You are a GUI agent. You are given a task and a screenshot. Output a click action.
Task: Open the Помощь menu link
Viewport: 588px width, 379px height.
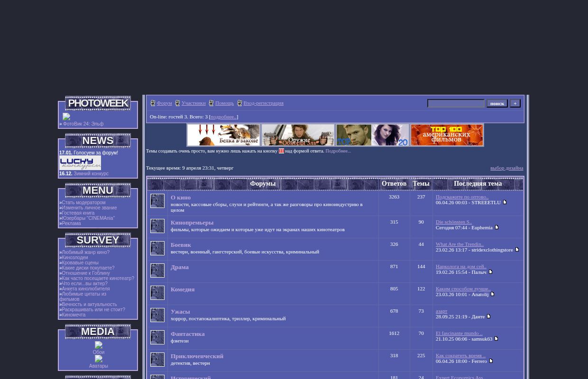click(x=224, y=103)
